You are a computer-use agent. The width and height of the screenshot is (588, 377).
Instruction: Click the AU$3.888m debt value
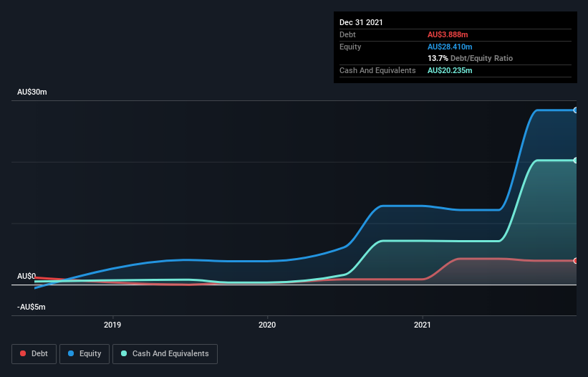[448, 34]
